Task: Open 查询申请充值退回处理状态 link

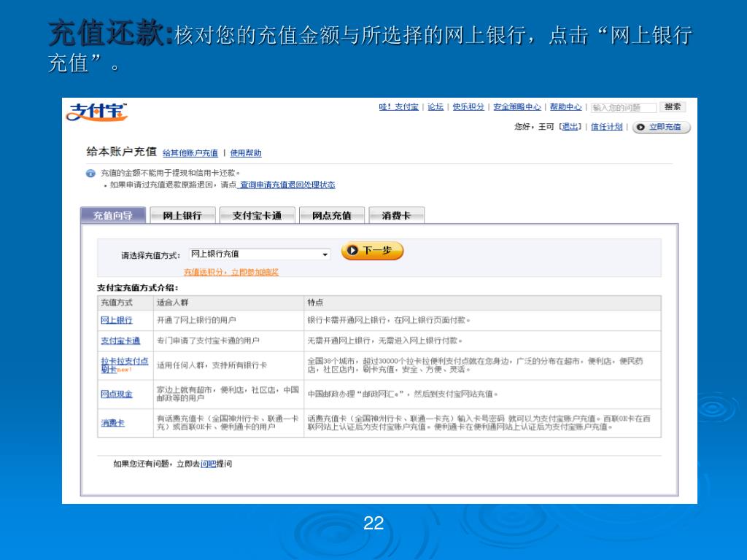Action: click(x=287, y=184)
